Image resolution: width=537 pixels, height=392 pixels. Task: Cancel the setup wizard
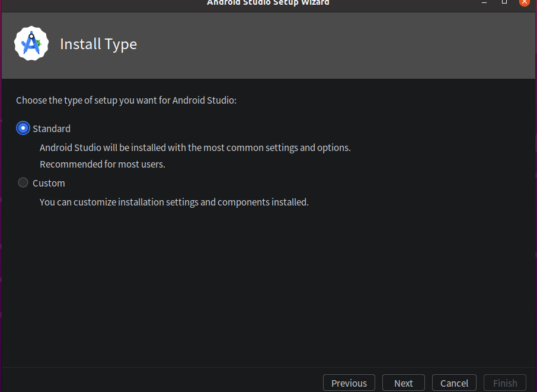point(454,383)
